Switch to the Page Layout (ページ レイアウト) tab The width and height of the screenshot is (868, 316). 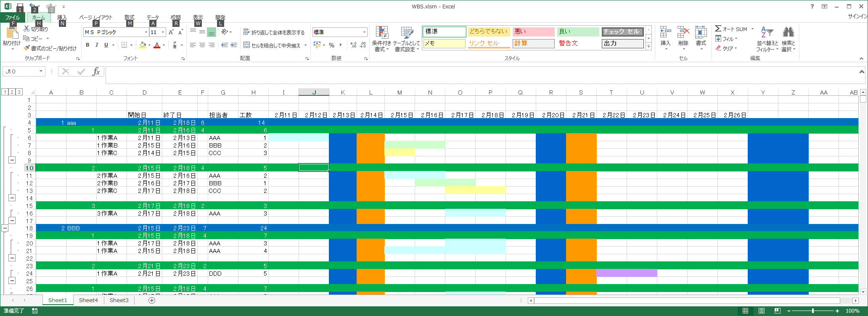[96, 18]
